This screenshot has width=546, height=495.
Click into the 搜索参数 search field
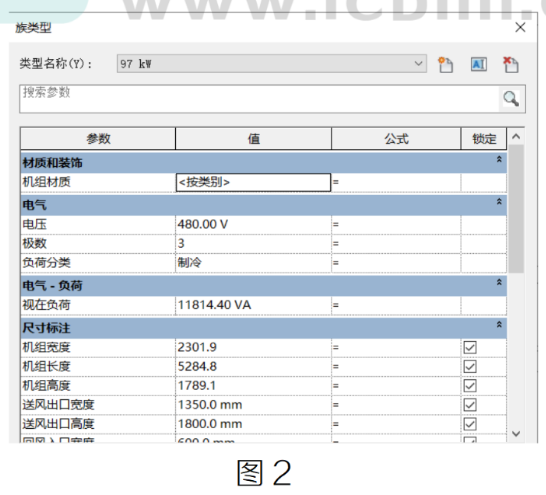click(x=259, y=99)
